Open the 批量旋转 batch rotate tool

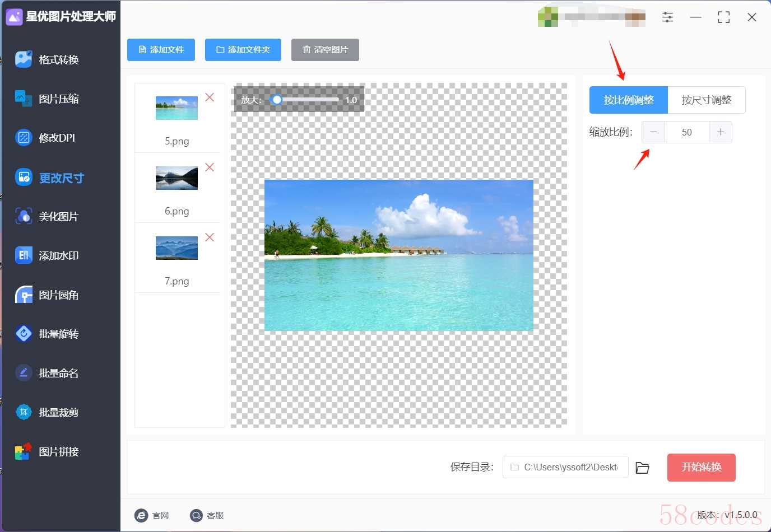pyautogui.click(x=47, y=334)
